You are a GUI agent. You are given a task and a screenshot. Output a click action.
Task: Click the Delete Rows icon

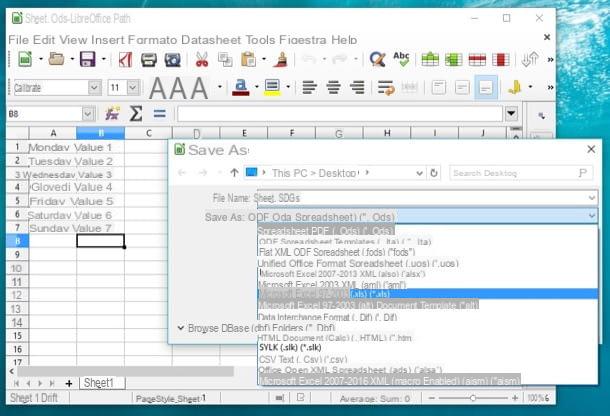[477, 59]
